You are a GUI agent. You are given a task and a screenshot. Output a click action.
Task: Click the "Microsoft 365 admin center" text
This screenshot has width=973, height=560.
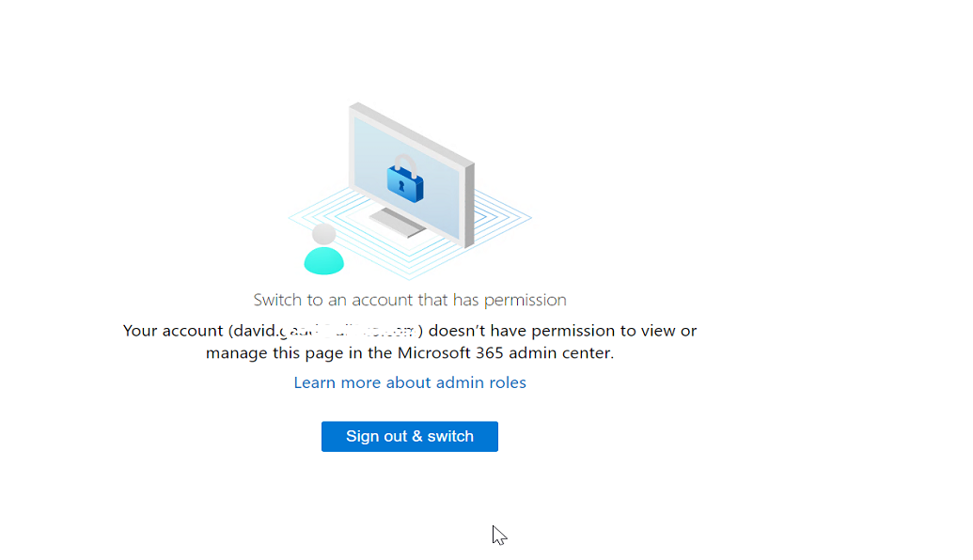coord(505,353)
